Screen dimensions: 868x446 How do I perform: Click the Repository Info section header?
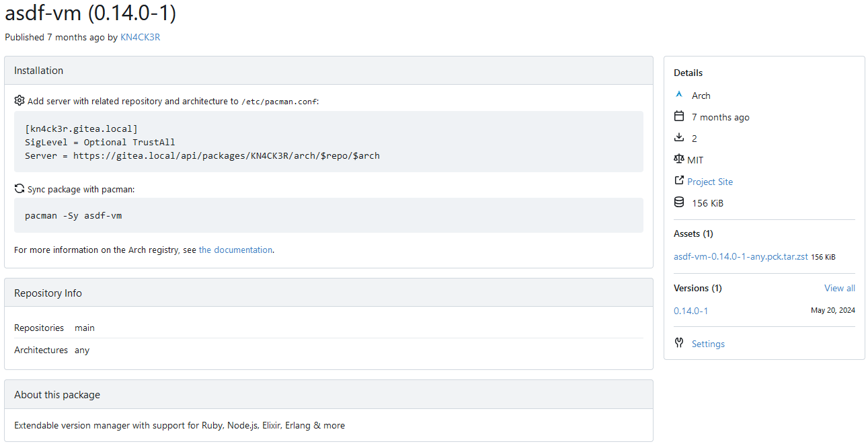pyautogui.click(x=329, y=293)
